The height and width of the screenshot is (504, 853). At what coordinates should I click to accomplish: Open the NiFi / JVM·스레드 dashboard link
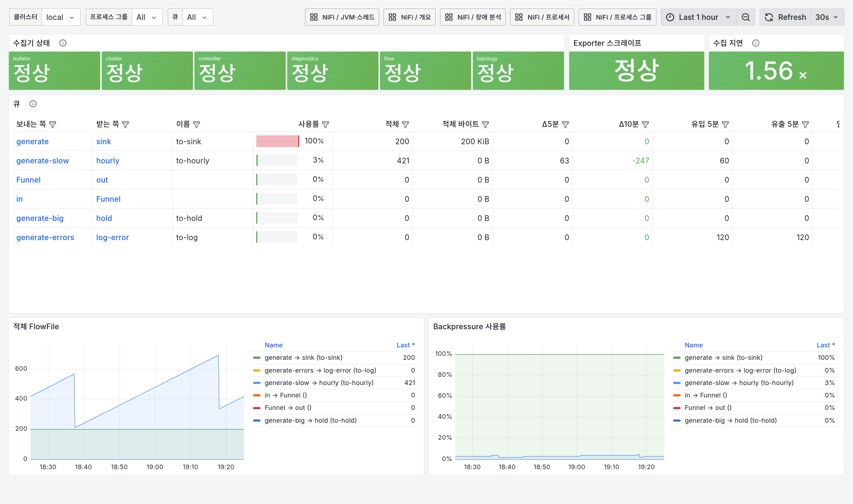[342, 17]
